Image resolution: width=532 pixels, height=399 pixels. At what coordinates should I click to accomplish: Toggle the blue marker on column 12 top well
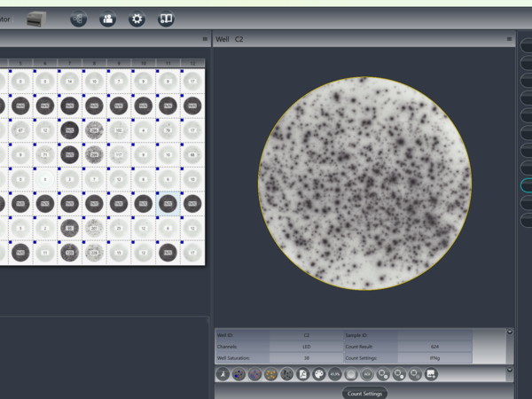click(x=184, y=71)
